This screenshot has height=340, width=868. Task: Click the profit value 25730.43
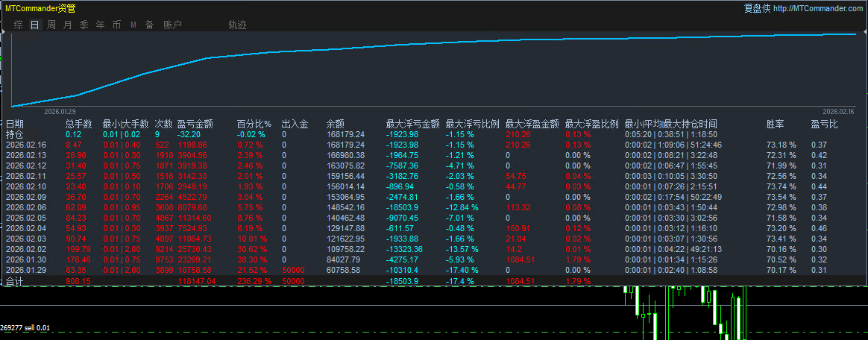point(194,250)
